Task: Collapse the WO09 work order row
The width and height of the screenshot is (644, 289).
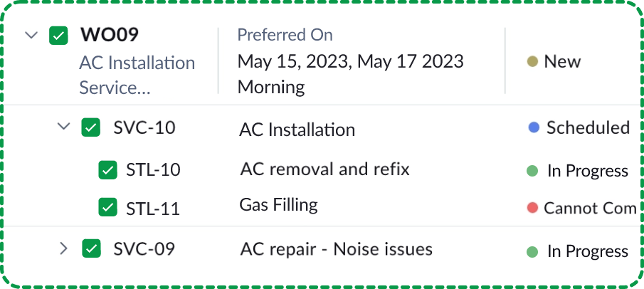Action: (x=31, y=35)
